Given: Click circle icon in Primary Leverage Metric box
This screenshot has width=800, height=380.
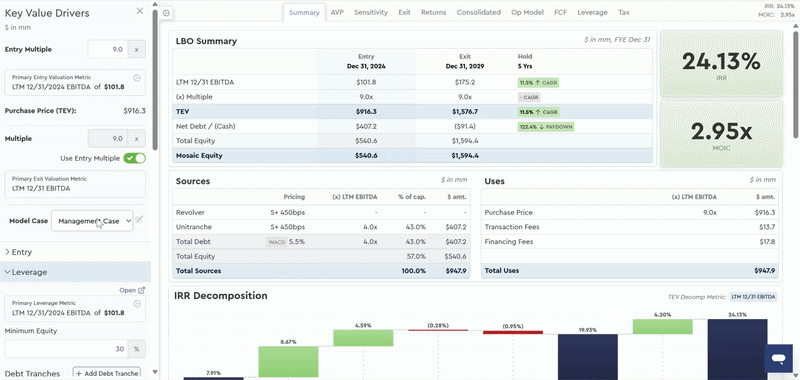Looking at the screenshot, I should pos(137,303).
